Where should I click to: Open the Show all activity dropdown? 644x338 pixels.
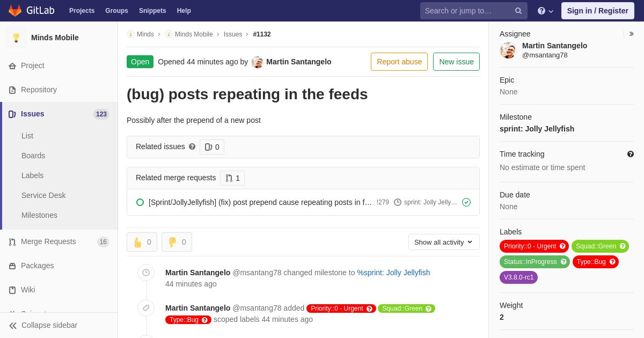point(444,242)
